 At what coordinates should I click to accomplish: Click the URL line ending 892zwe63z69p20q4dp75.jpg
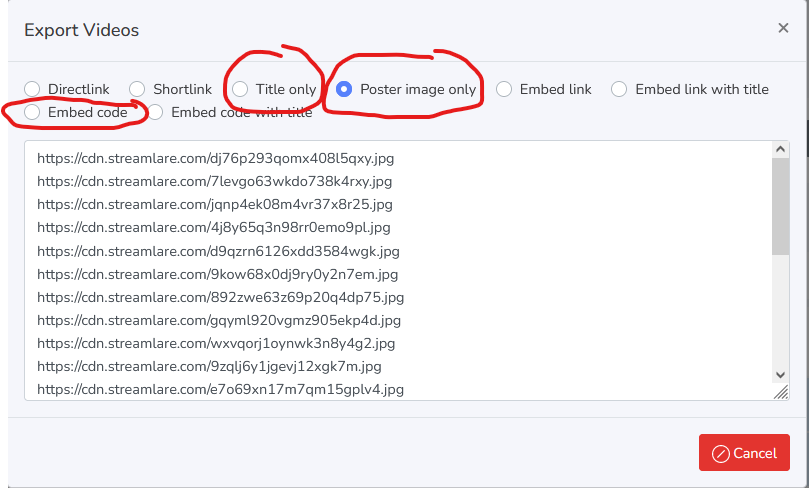click(220, 297)
